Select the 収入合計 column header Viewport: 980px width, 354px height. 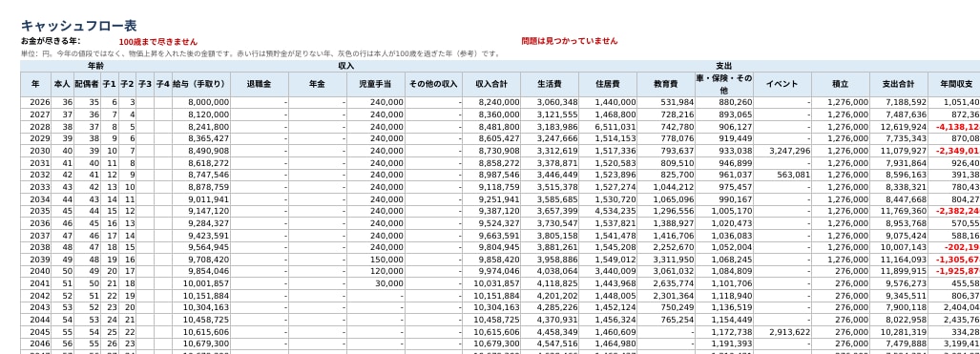tap(491, 84)
